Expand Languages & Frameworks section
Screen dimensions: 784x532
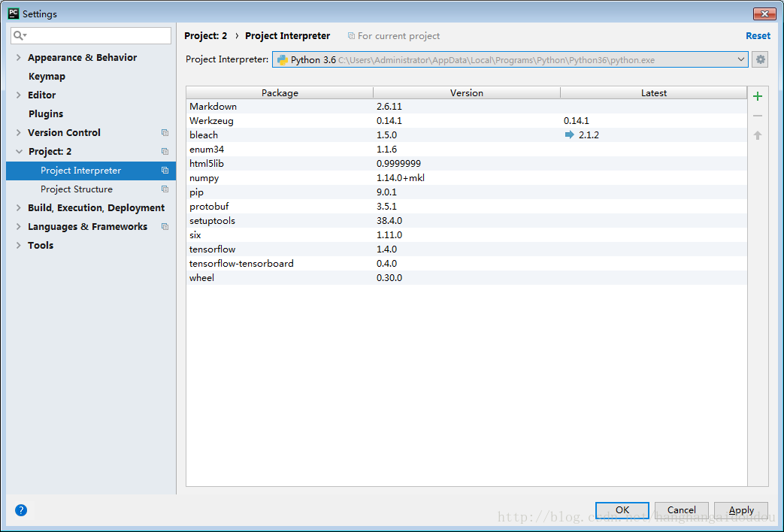(x=19, y=226)
